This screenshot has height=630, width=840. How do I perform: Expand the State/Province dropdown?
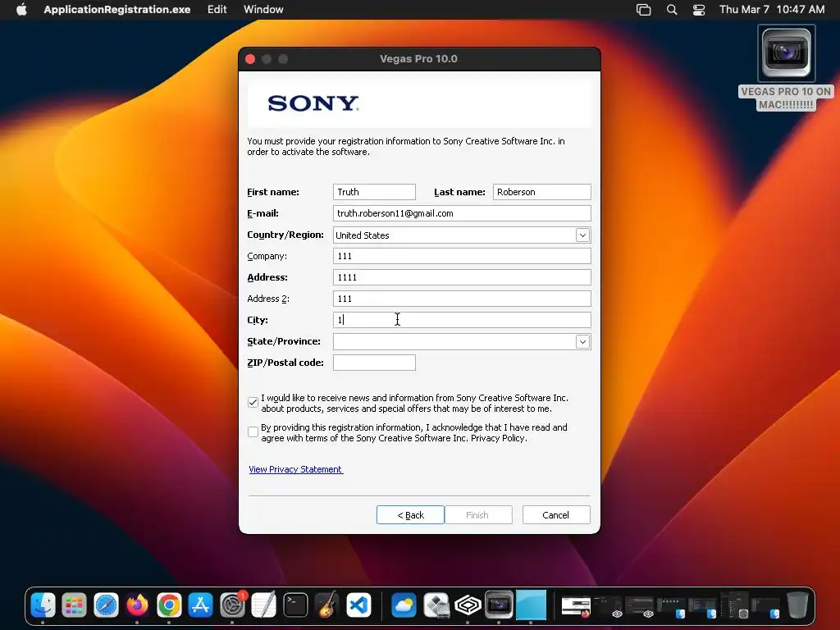582,341
